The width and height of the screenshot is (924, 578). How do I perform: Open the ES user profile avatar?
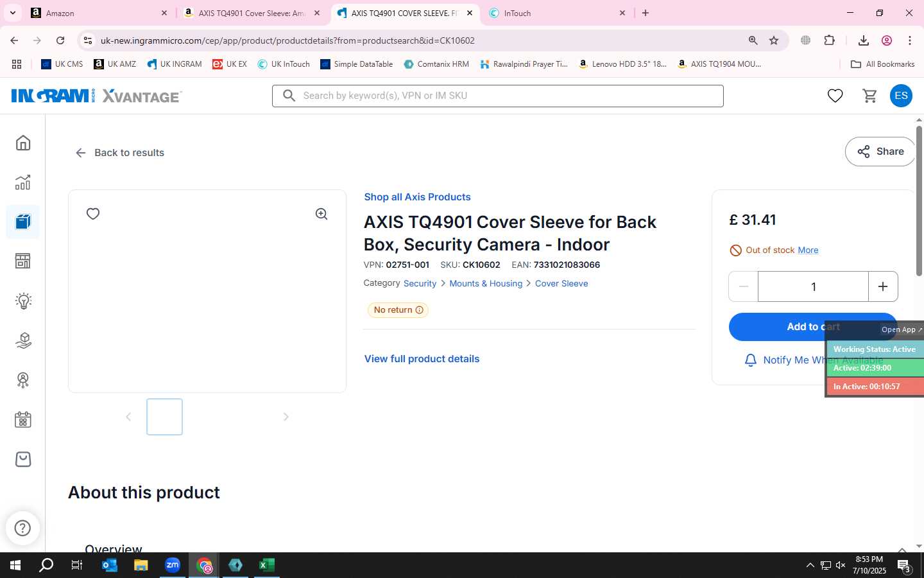pos(901,96)
